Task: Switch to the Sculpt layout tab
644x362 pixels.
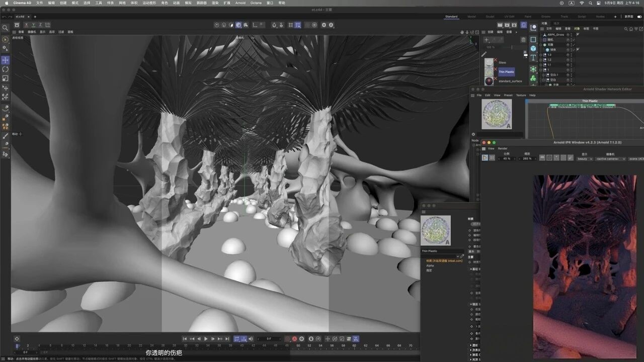Action: [x=490, y=17]
